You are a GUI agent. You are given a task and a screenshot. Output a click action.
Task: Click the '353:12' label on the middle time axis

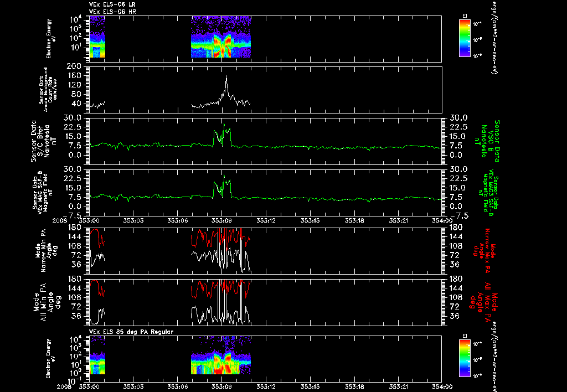click(266, 220)
